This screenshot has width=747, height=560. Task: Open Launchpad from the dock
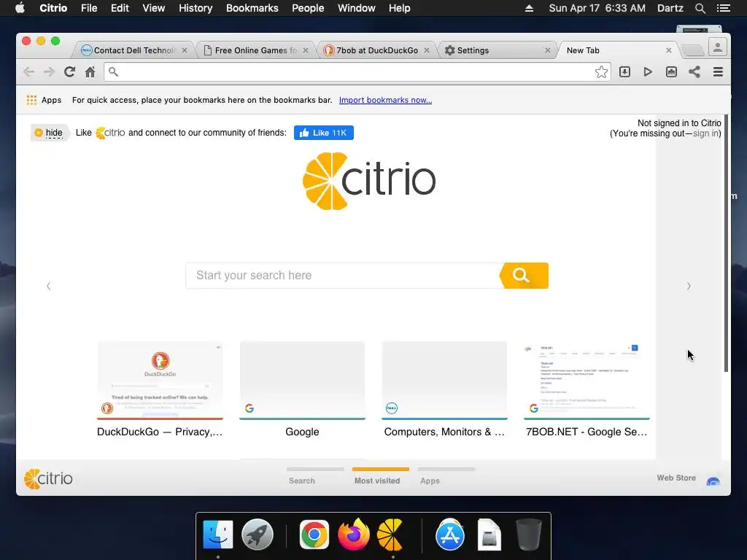258,534
